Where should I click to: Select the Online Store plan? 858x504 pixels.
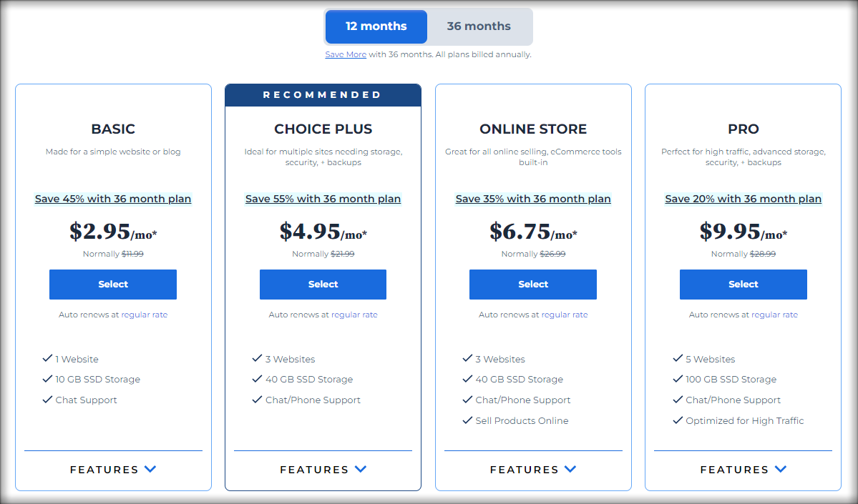(533, 285)
